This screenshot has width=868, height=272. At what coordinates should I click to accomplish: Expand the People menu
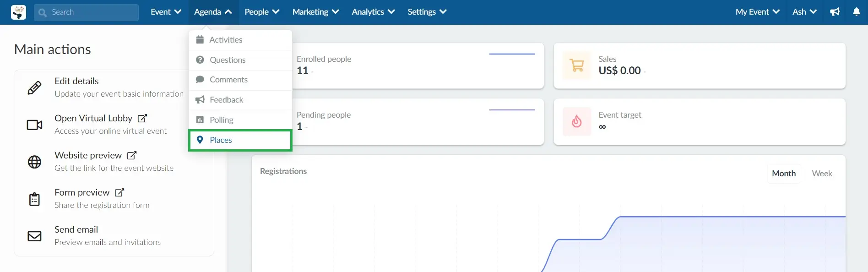[x=262, y=12]
